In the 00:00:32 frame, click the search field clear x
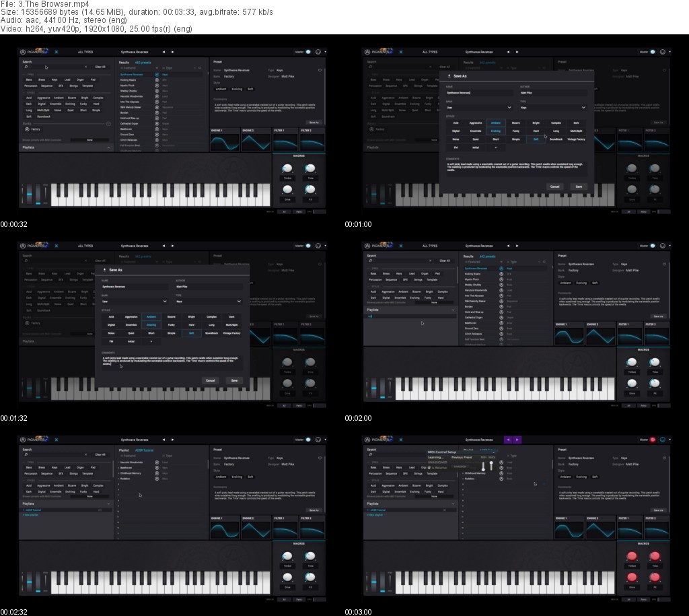 click(x=85, y=67)
